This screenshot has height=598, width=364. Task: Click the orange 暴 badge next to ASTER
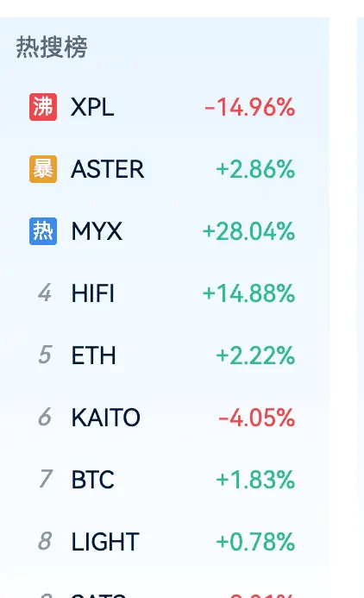tap(43, 169)
